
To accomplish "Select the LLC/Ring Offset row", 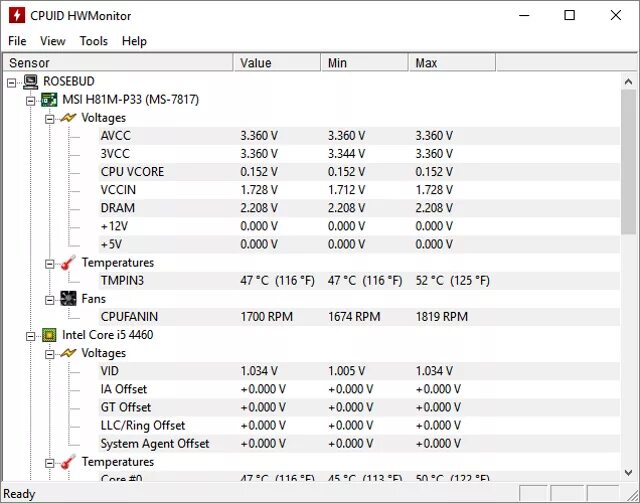I will pos(359,425).
